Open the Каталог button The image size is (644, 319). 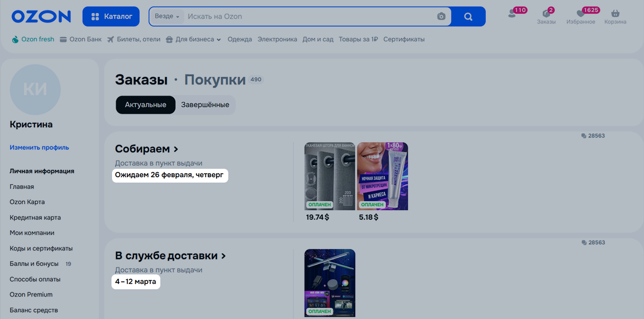111,16
